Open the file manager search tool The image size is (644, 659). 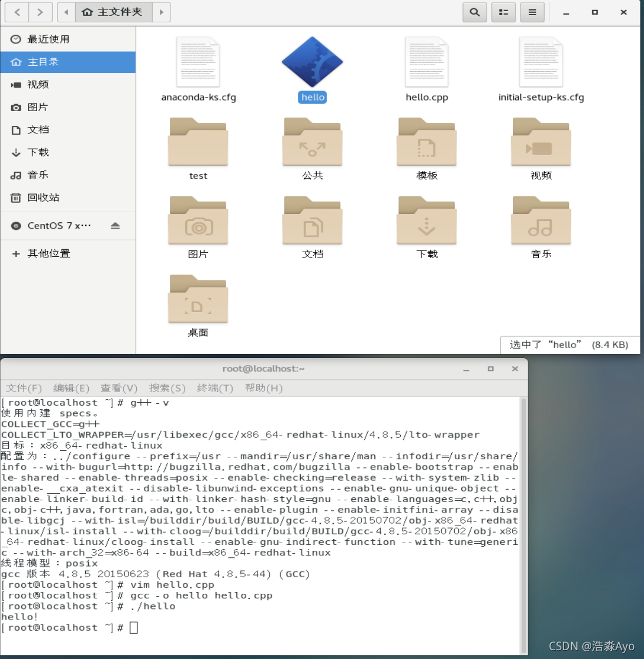(x=475, y=12)
